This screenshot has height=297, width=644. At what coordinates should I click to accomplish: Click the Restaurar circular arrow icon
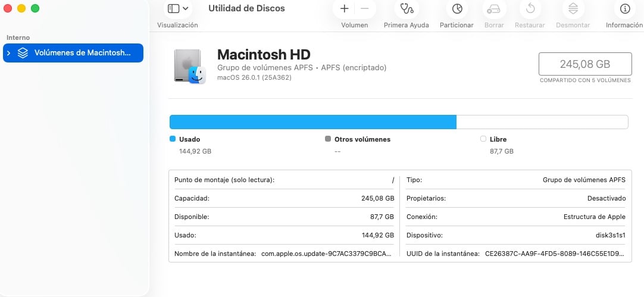point(530,9)
